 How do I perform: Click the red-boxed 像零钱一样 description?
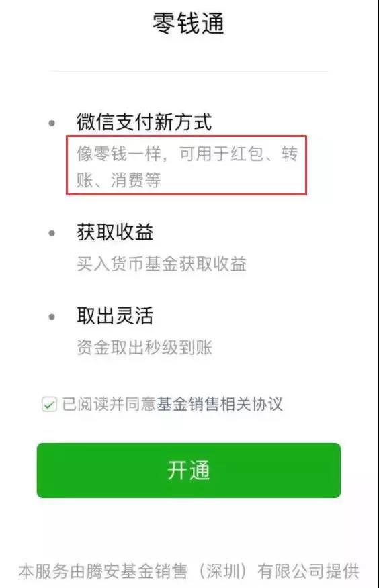(187, 166)
